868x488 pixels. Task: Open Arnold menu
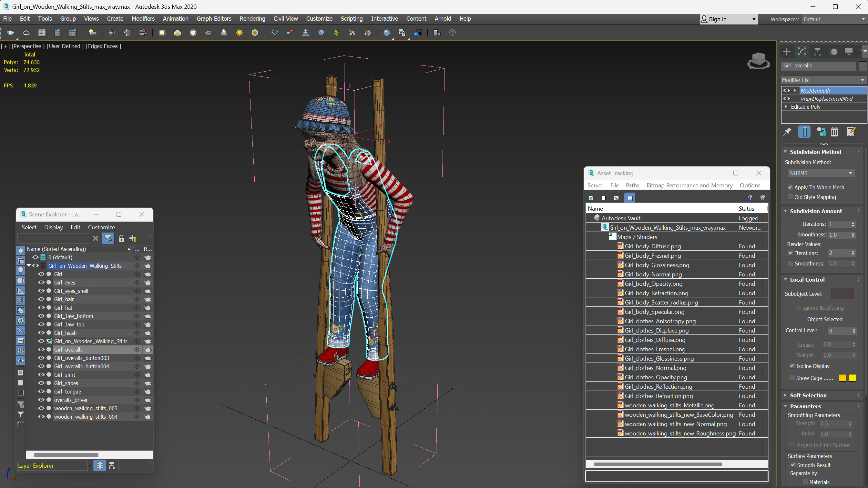443,18
